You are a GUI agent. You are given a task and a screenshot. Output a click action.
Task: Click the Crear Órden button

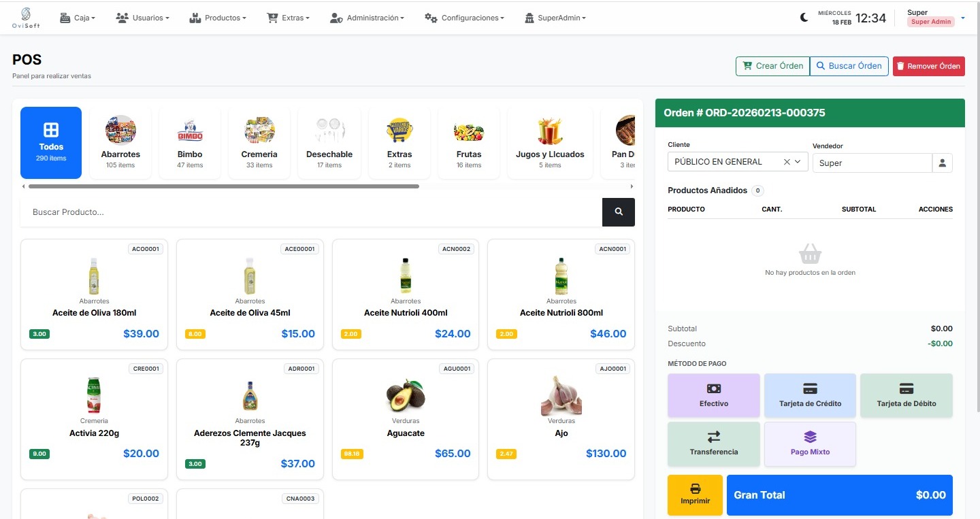pos(772,66)
